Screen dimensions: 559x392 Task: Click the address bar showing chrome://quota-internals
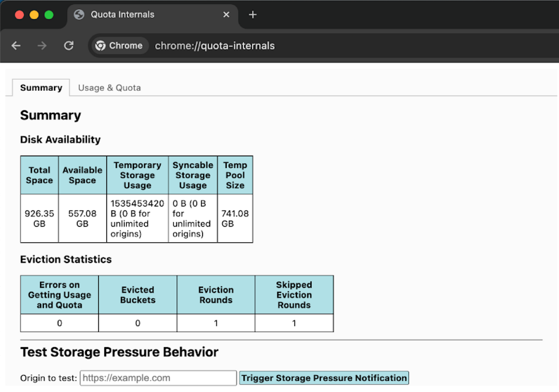tap(215, 46)
